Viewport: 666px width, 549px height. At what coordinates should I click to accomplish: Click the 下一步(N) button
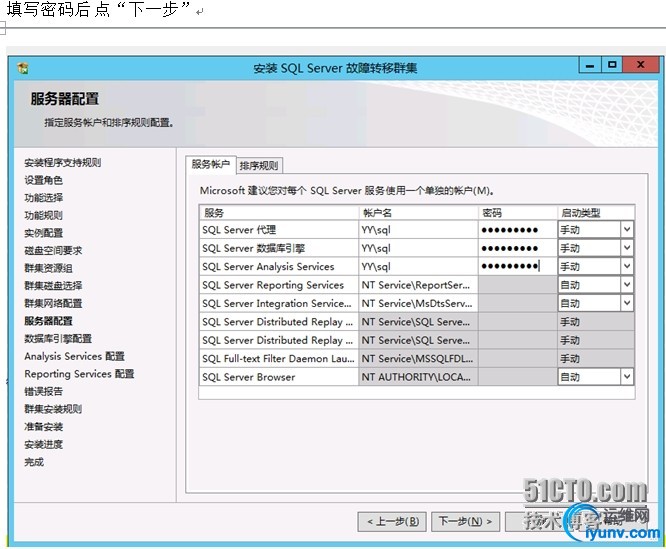click(466, 521)
